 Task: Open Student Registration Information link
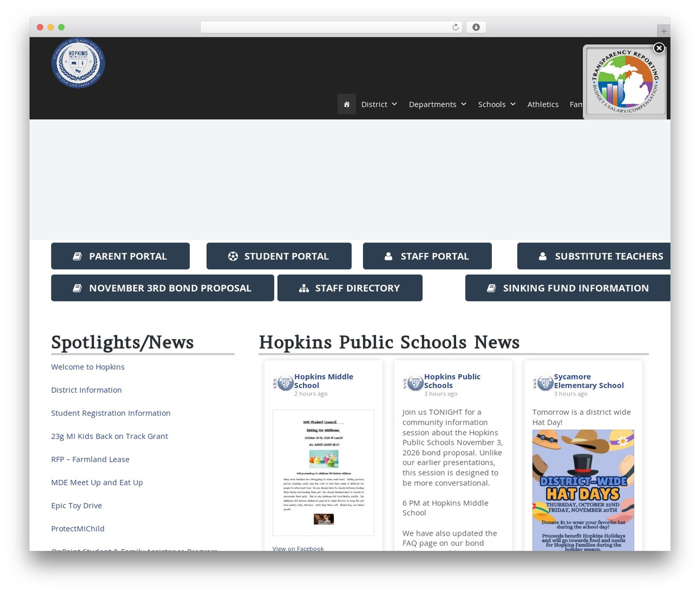(x=111, y=412)
